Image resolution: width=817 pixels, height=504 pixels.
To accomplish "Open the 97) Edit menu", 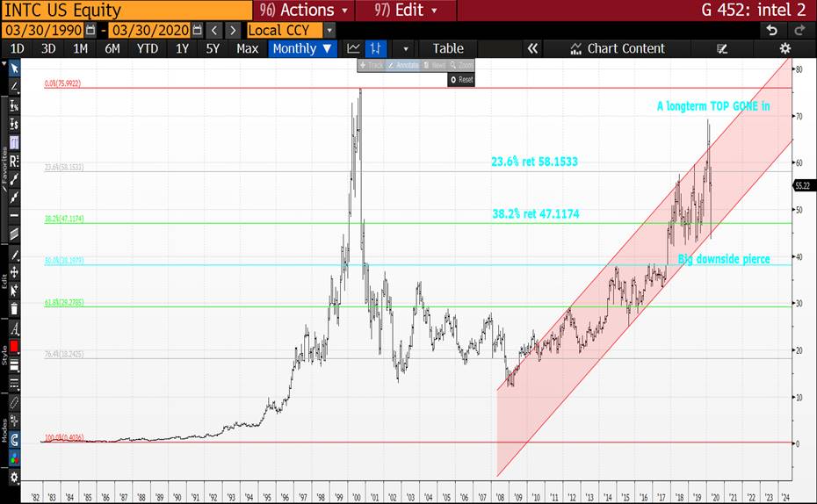I will (405, 10).
